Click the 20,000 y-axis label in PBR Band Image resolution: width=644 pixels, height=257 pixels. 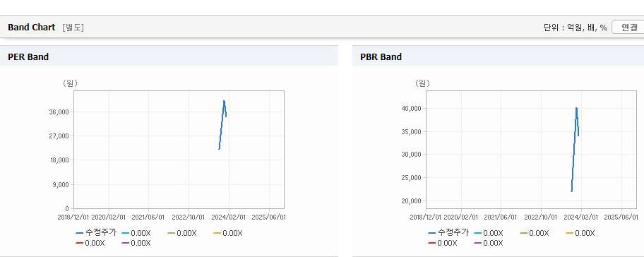coord(412,201)
